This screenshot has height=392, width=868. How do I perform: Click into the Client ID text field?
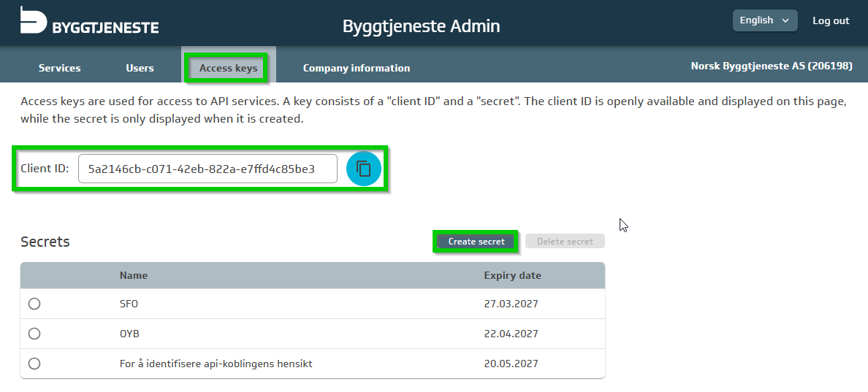point(208,169)
